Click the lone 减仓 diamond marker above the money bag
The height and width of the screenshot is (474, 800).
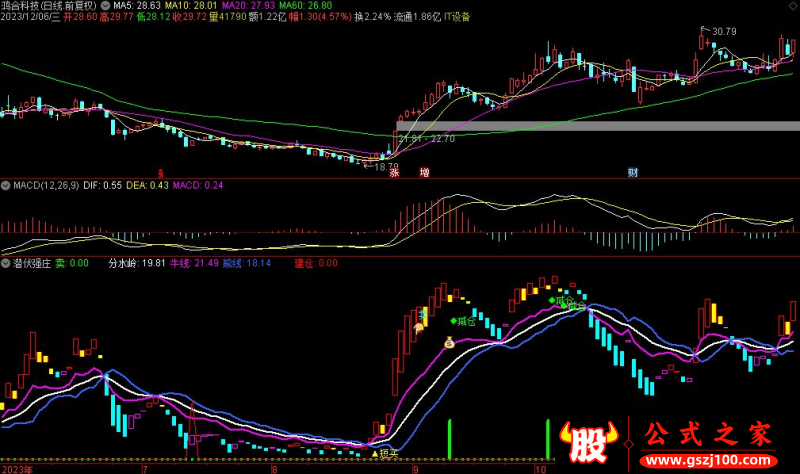[463, 321]
